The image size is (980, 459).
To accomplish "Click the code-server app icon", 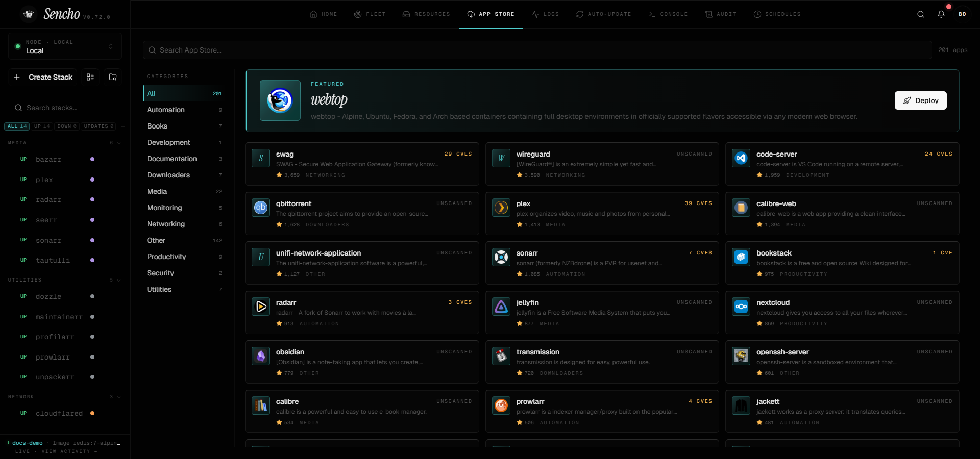I will (x=741, y=158).
